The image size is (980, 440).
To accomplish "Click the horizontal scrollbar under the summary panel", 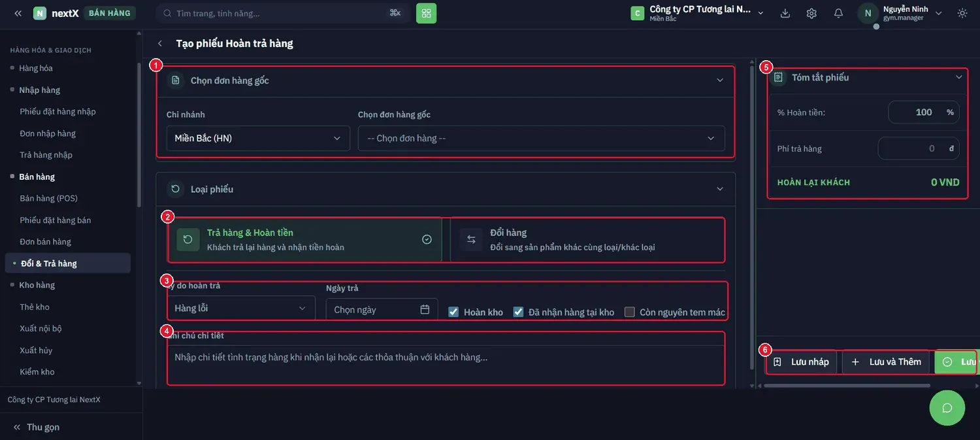I will (847, 386).
